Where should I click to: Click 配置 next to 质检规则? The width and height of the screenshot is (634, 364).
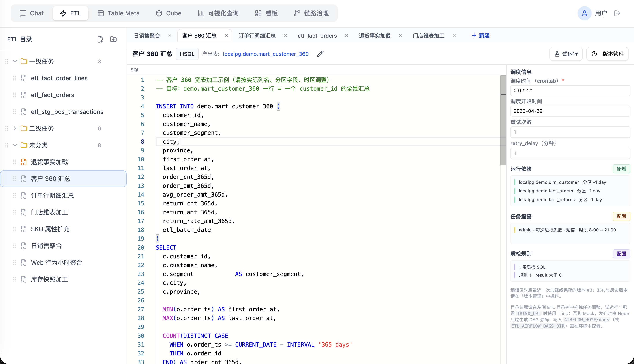(621, 254)
